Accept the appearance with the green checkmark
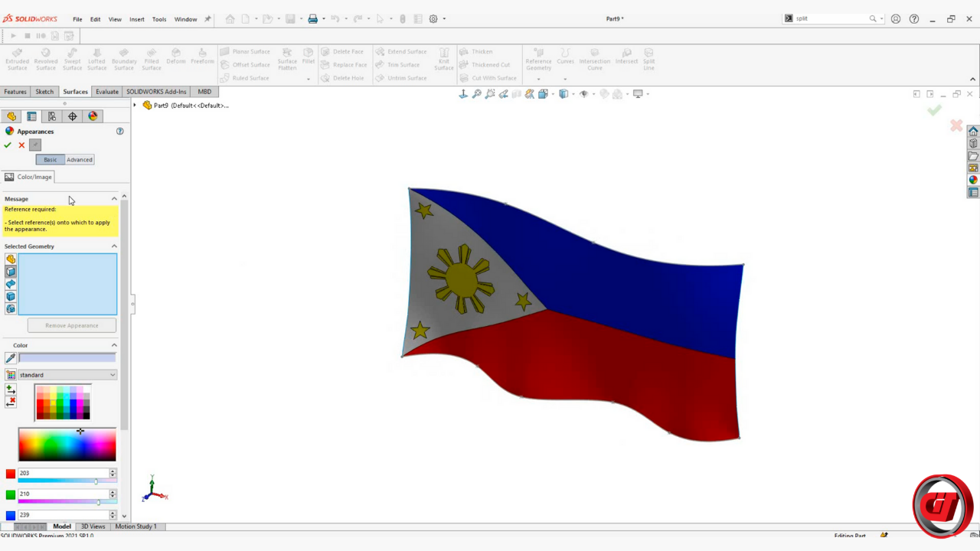The height and width of the screenshot is (551, 980). point(8,145)
